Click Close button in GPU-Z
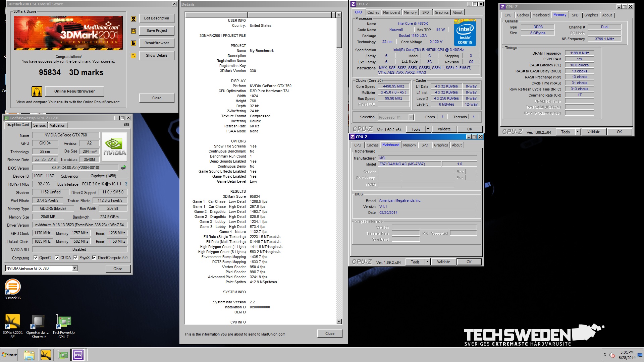Screen dimensions: 644x362 [x=118, y=269]
